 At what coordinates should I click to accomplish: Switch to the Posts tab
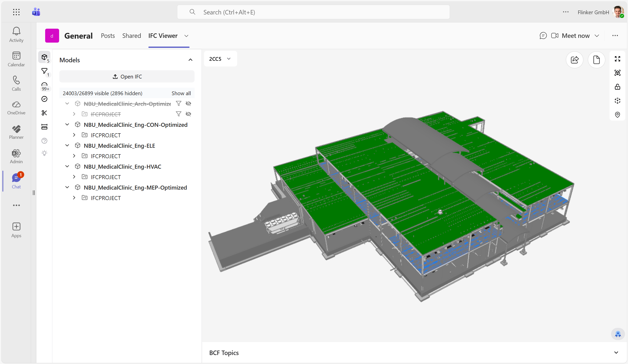pyautogui.click(x=107, y=36)
